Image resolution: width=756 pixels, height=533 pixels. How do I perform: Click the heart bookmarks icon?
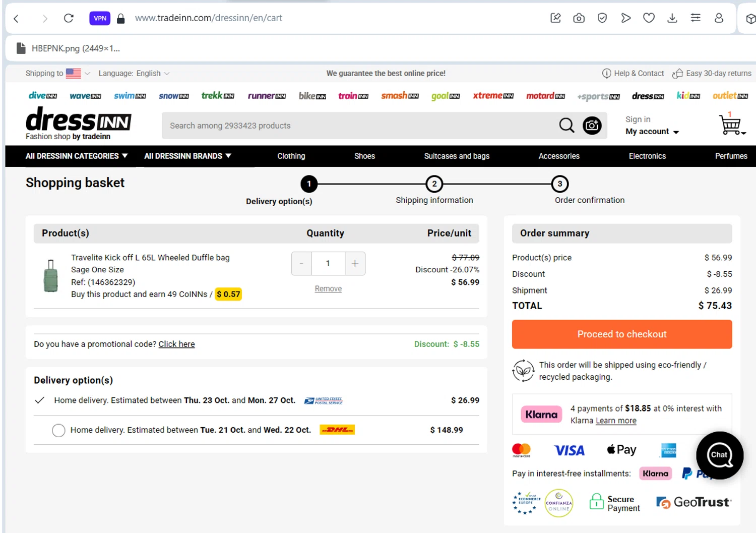coord(649,18)
